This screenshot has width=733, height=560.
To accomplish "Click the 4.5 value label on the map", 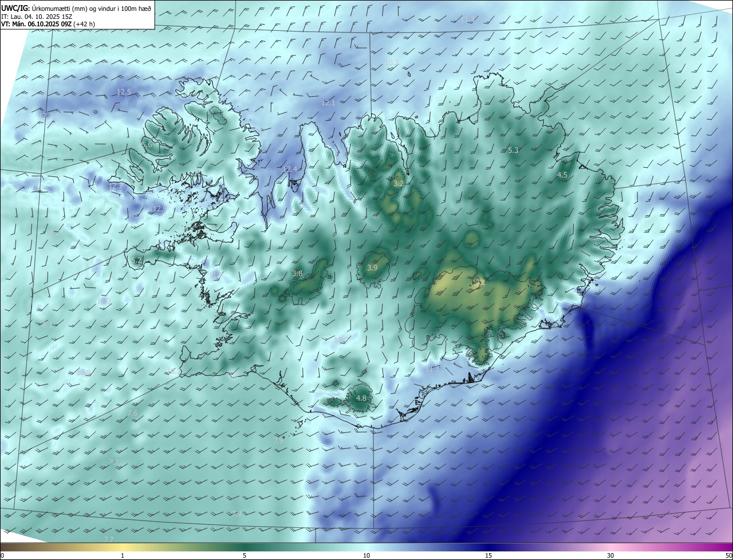I will click(x=562, y=175).
